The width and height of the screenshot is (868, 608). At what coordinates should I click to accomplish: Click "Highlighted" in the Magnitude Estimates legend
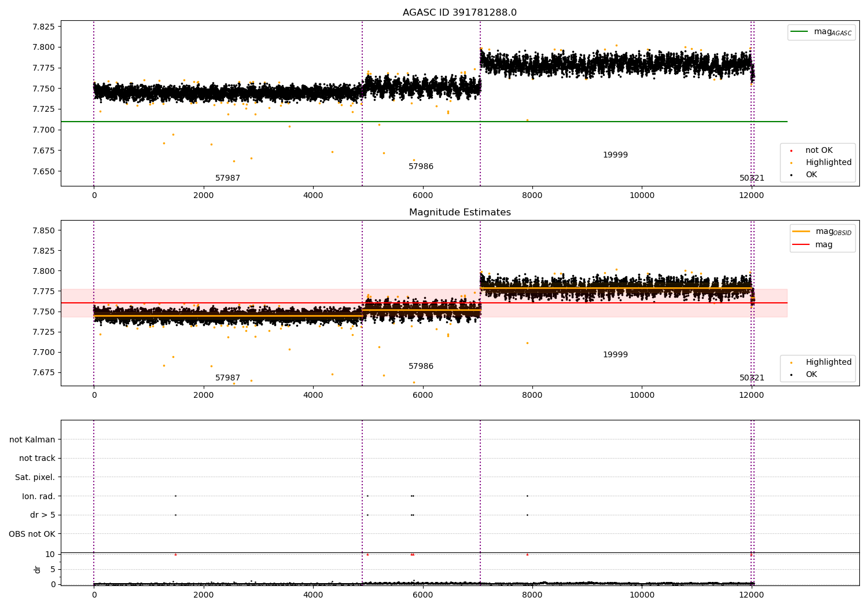[x=821, y=362]
